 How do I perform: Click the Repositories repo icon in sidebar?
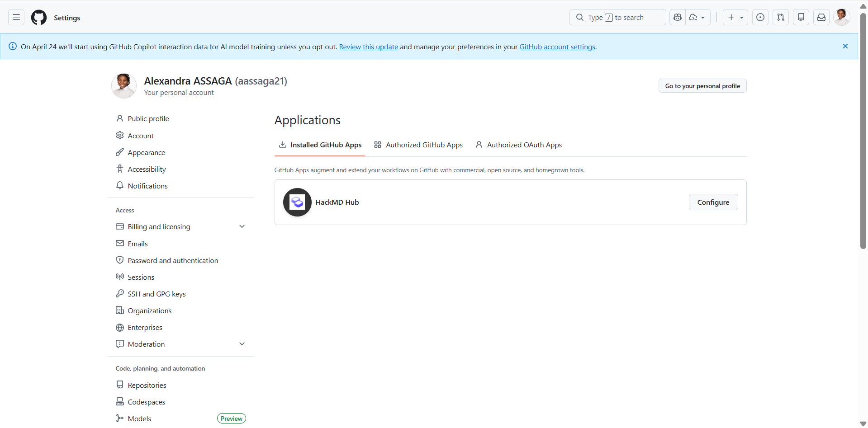120,385
